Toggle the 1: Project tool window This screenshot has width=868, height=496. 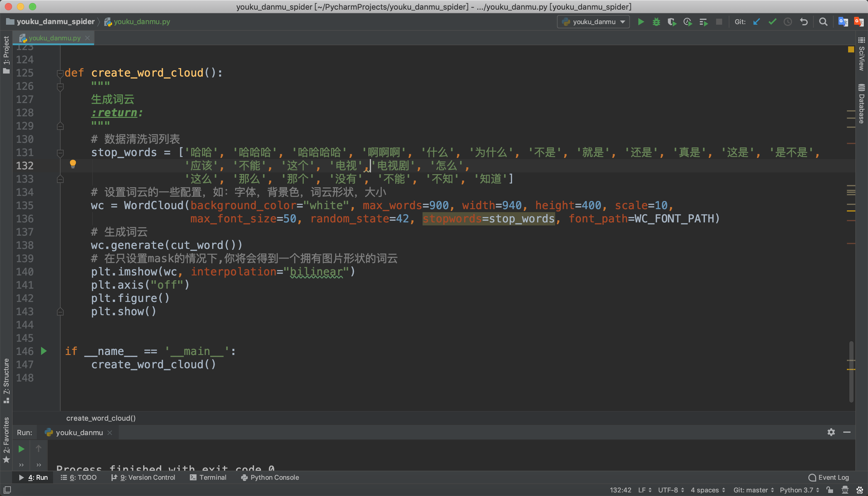pyautogui.click(x=6, y=55)
